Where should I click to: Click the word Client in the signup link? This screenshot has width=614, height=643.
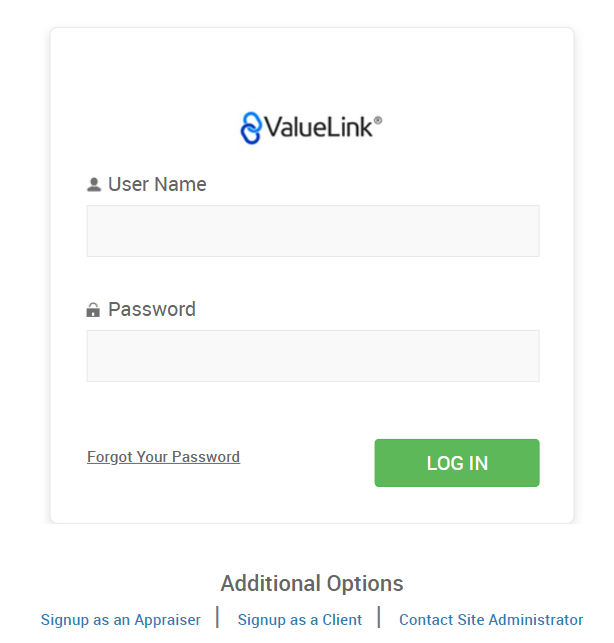(342, 620)
